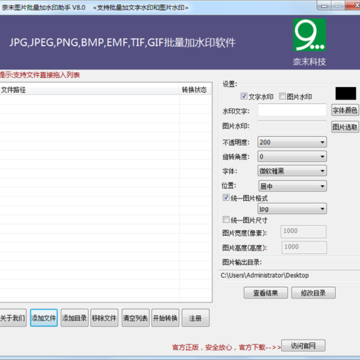360x360 pixels.
Task: Click the 添加目录 button
Action: (x=74, y=318)
